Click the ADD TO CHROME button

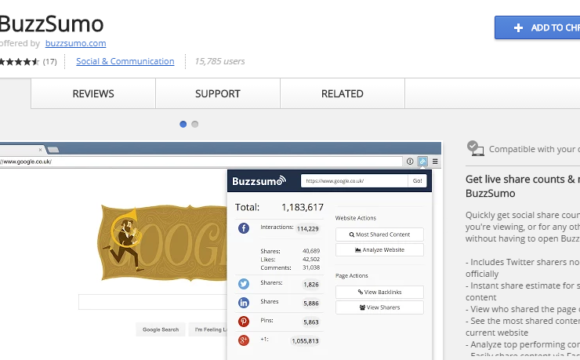(x=537, y=28)
